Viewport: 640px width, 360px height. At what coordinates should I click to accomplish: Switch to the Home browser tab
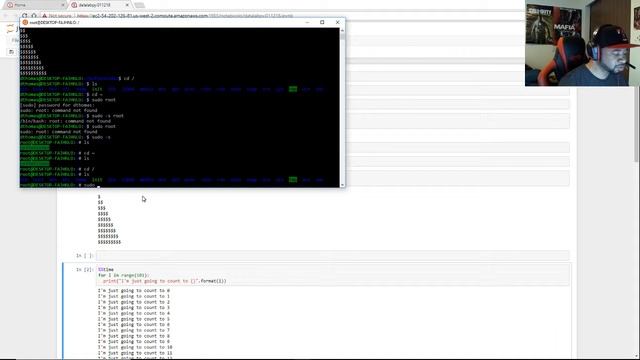pyautogui.click(x=35, y=5)
